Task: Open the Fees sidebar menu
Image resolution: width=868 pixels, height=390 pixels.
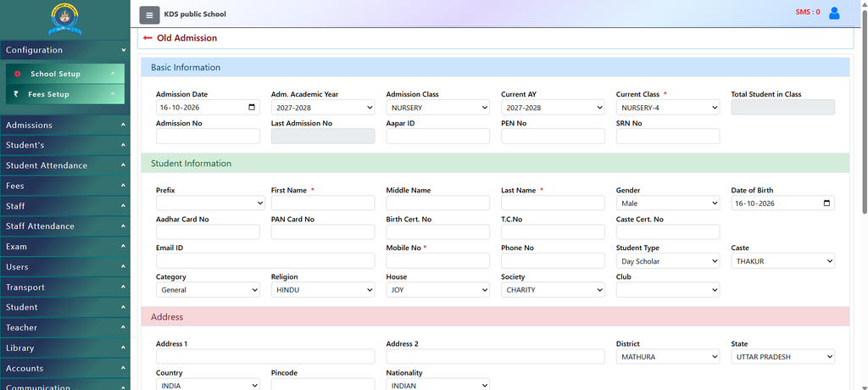Action: click(64, 187)
